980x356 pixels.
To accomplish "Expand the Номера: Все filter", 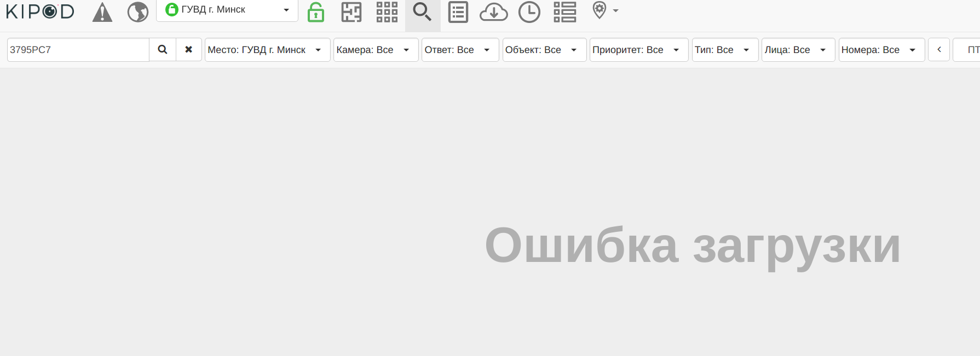I will [x=882, y=50].
